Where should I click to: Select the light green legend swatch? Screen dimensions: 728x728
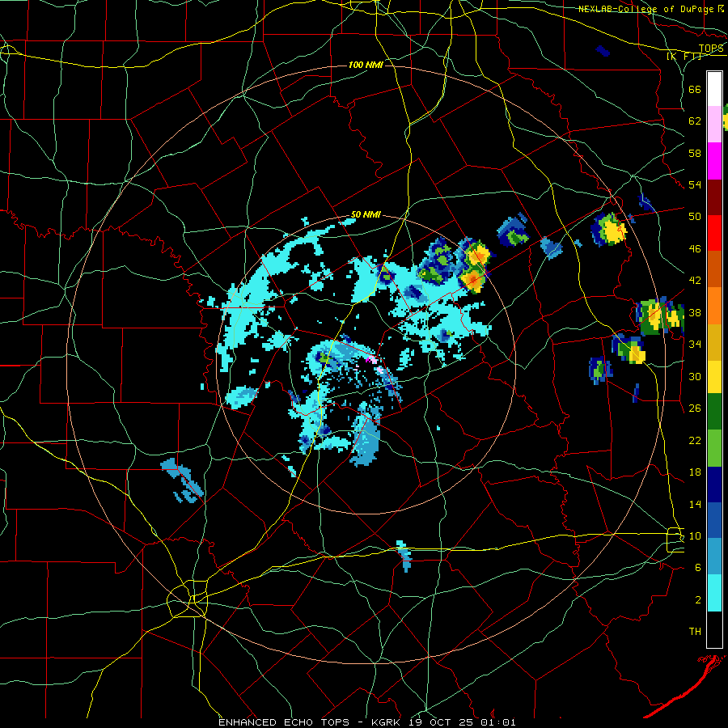pyautogui.click(x=714, y=448)
